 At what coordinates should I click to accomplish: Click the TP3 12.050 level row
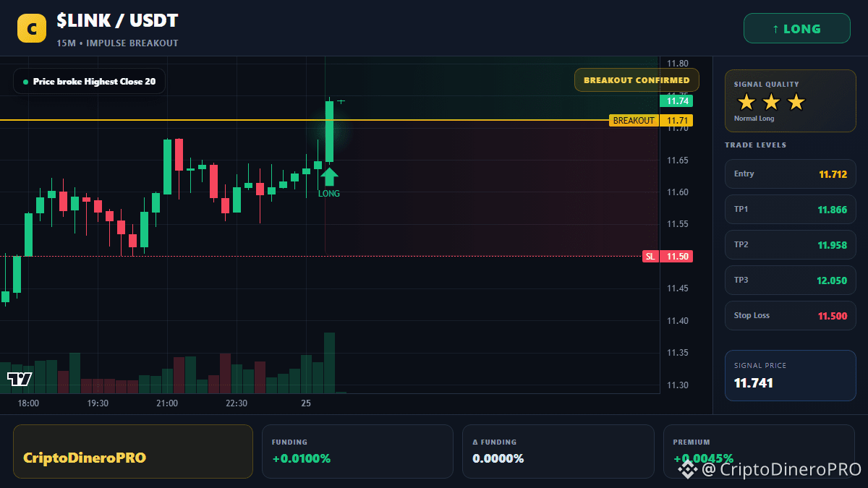coord(791,280)
